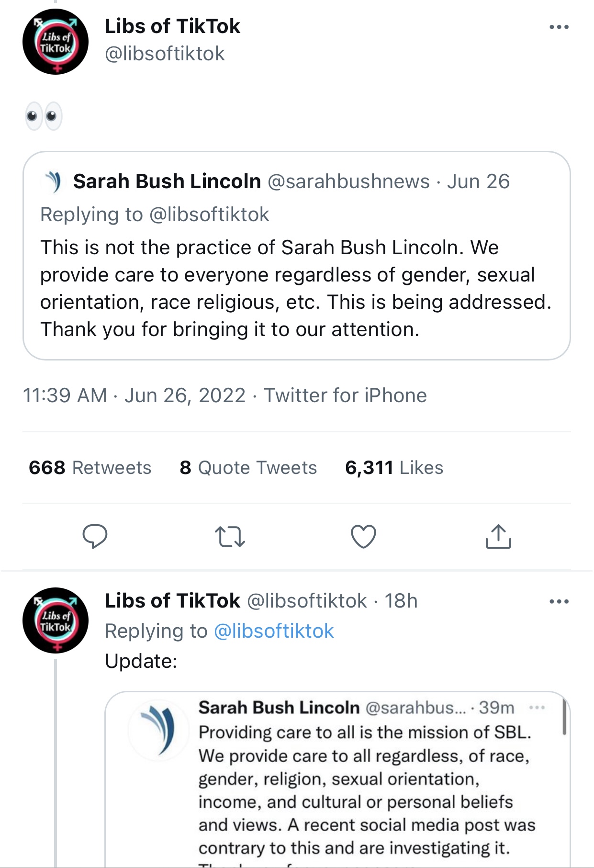View the 668 Retweets list
Viewport: 594px width, 868px height.
(x=90, y=468)
